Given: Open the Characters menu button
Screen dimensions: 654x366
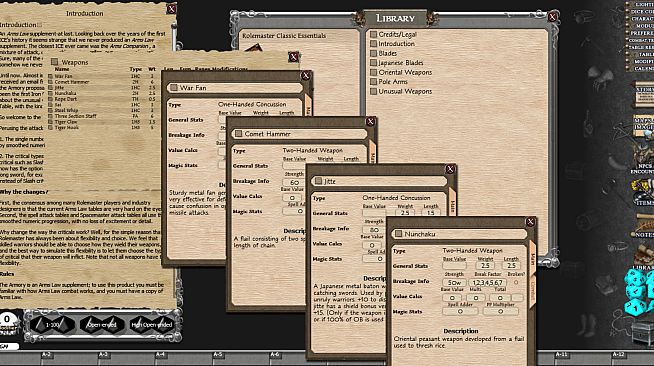Looking at the screenshot, I should pyautogui.click(x=641, y=19).
